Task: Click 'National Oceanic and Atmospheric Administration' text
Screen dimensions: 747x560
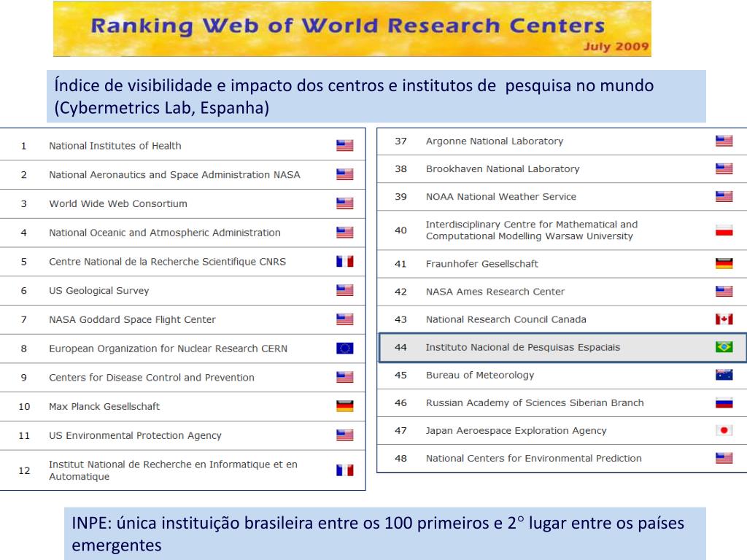Action: click(x=164, y=233)
